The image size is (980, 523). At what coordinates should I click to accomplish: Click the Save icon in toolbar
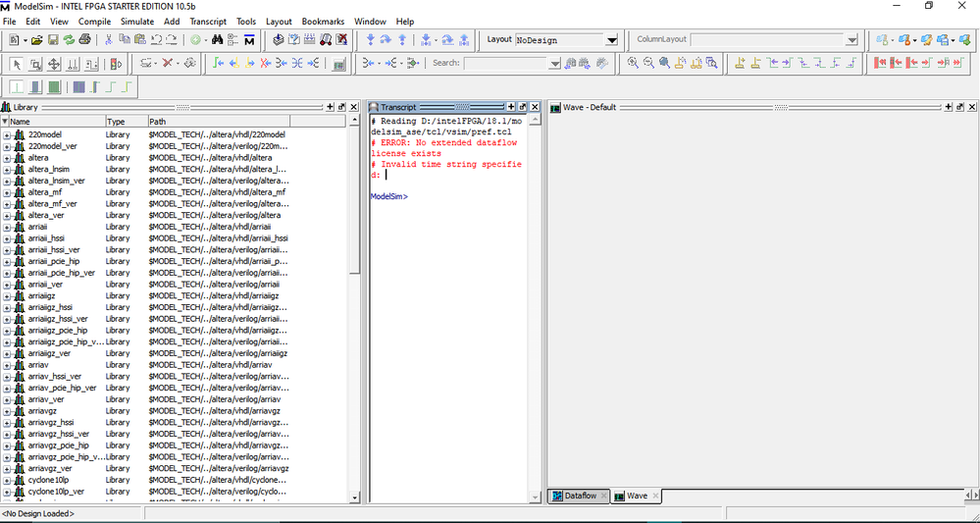53,40
